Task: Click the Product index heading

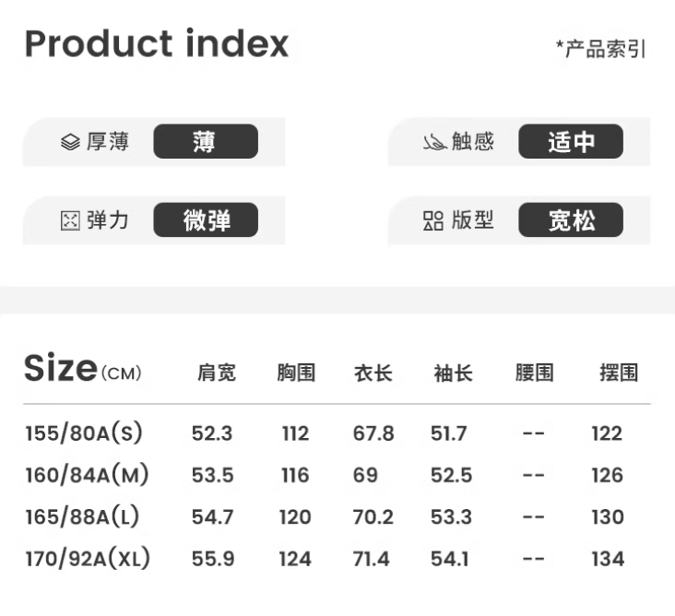Action: coord(157,43)
